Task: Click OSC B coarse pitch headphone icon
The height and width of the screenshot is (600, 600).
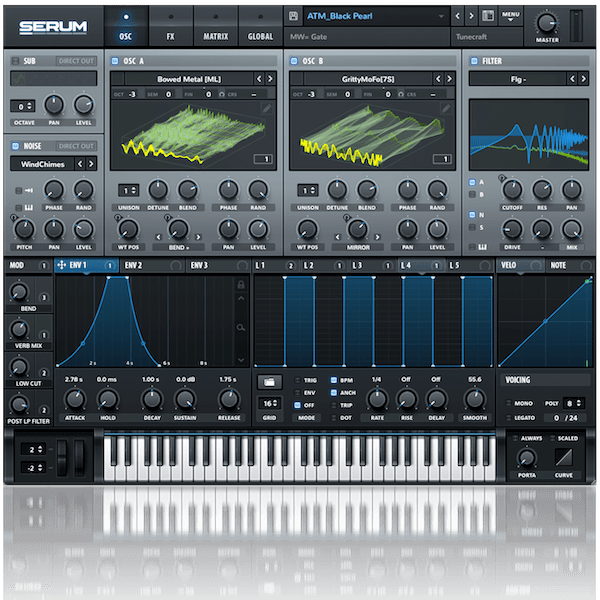Action: tap(401, 94)
